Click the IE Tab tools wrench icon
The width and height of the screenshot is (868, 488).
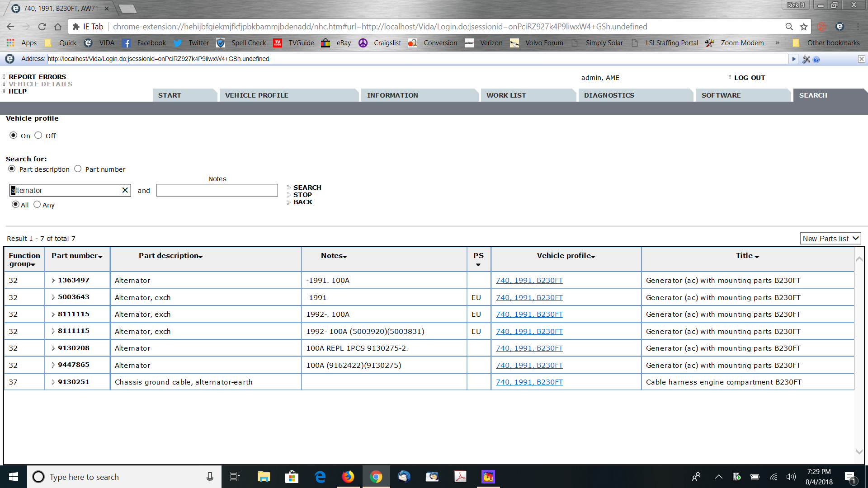806,59
